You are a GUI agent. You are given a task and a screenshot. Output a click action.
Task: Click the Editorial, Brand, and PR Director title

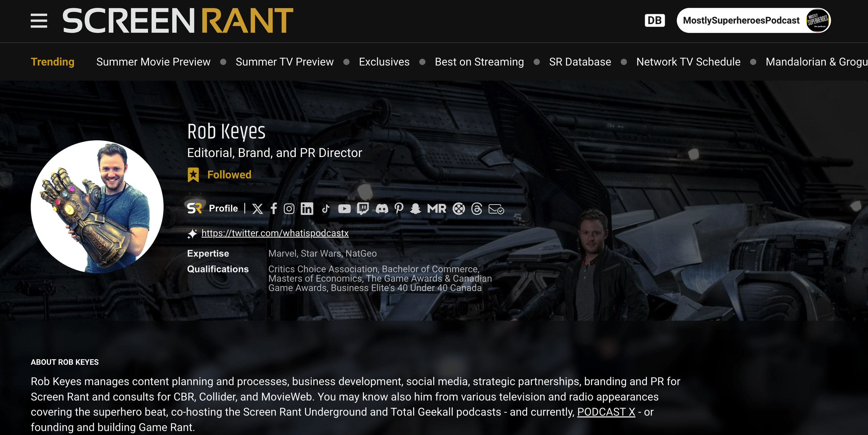click(275, 153)
